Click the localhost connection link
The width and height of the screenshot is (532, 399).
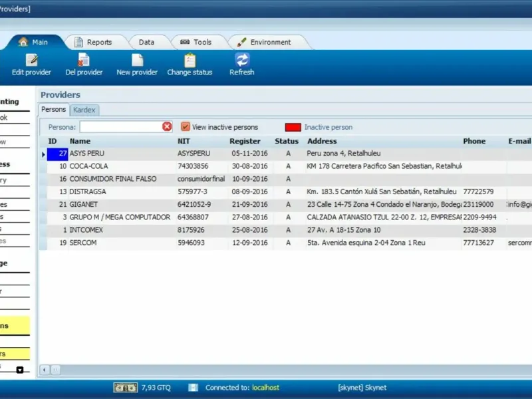(265, 388)
